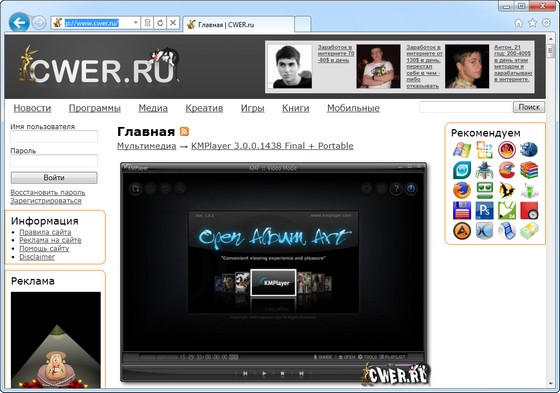Click the money stack icon in Рекомендуем
The image size is (560, 393).
[x=529, y=231]
